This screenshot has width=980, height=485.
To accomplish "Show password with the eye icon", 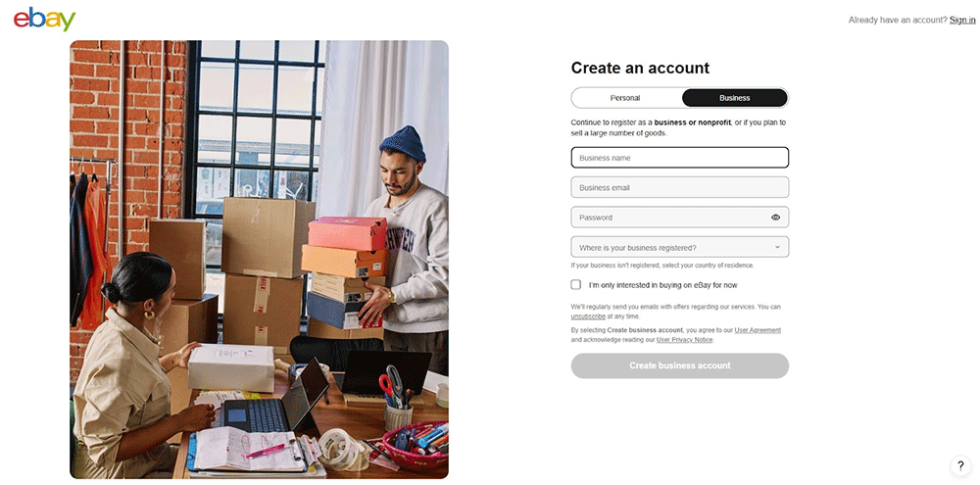I will pos(775,218).
